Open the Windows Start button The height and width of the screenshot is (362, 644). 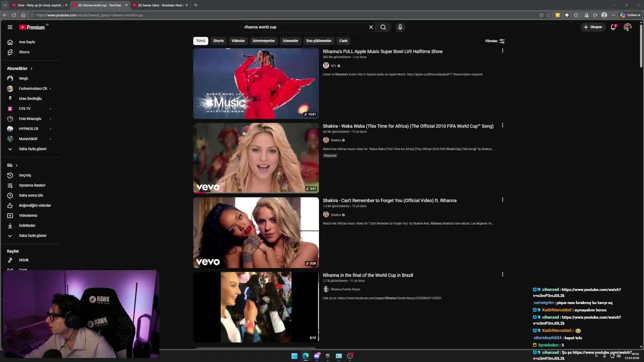tap(294, 356)
